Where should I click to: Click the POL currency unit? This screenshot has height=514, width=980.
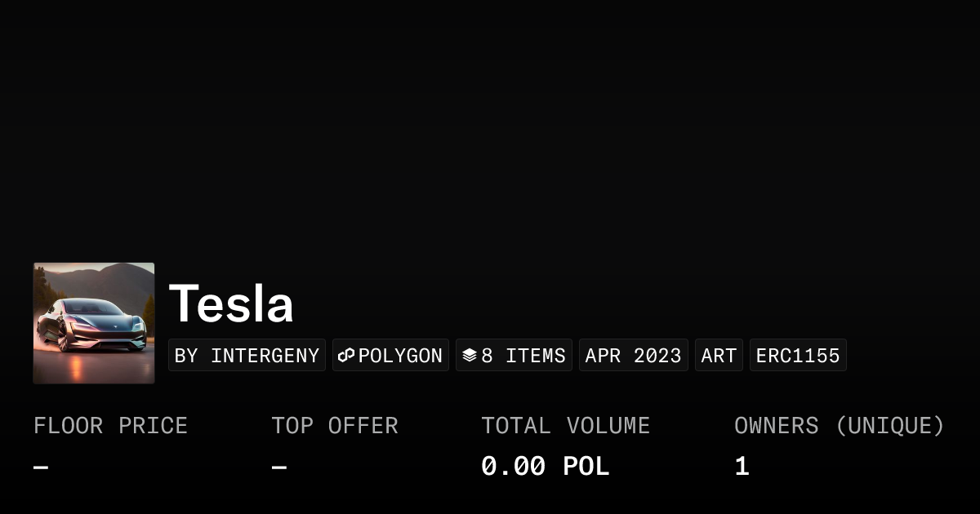pyautogui.click(x=586, y=467)
